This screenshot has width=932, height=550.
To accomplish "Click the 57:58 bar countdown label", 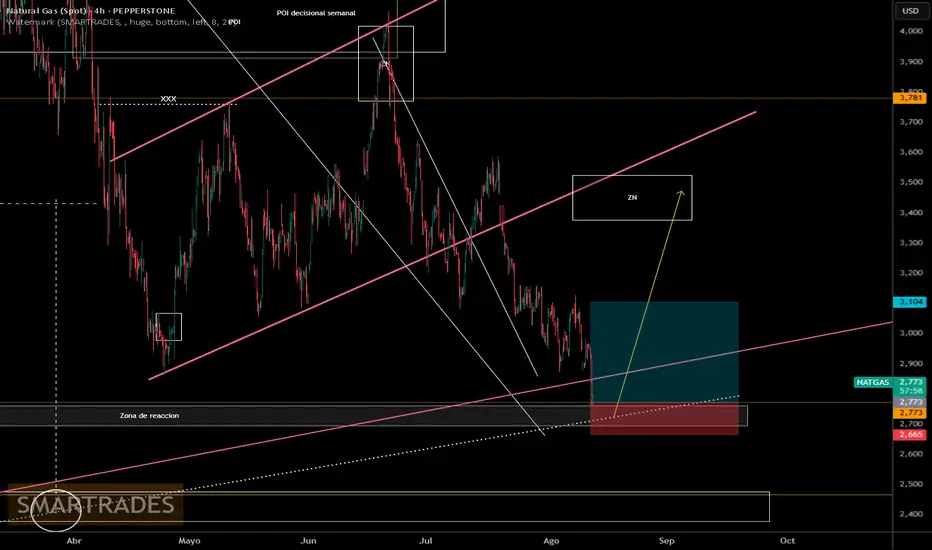I will coord(909,391).
